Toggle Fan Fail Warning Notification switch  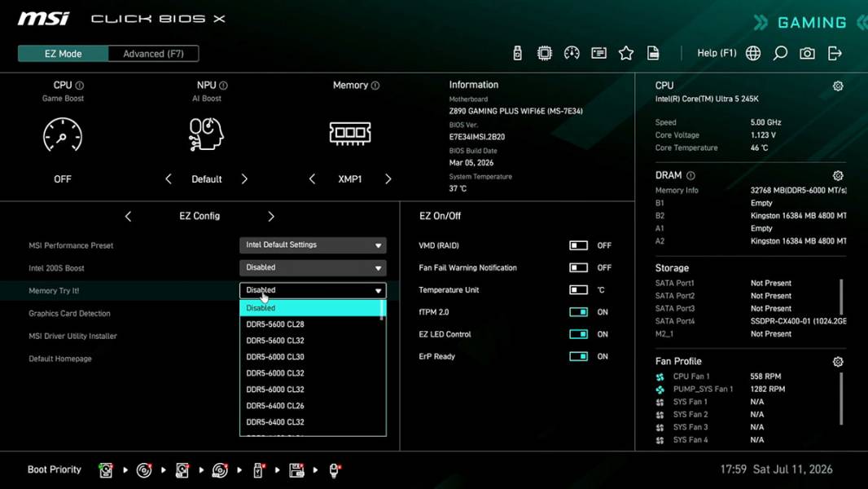[578, 267]
